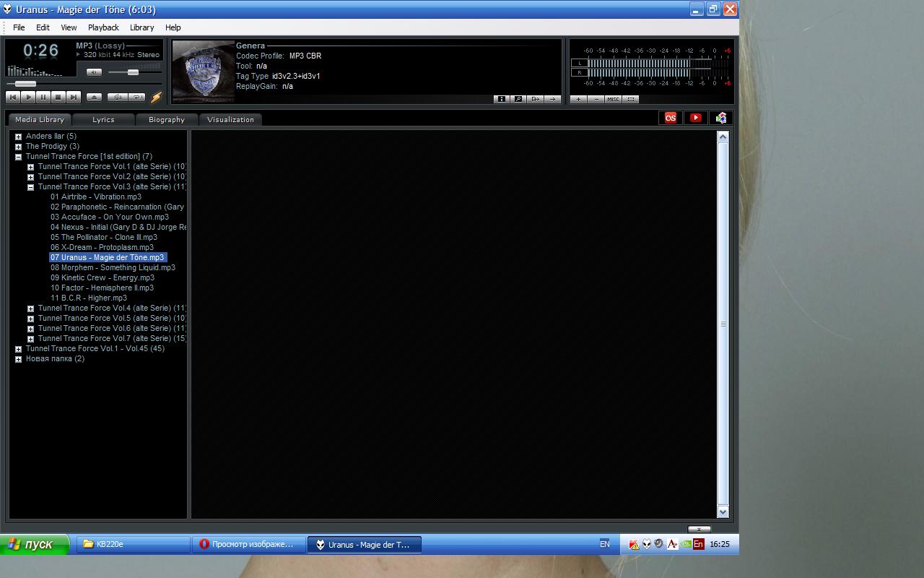The width and height of the screenshot is (924, 578).
Task: Open the Help menu
Action: [x=173, y=27]
